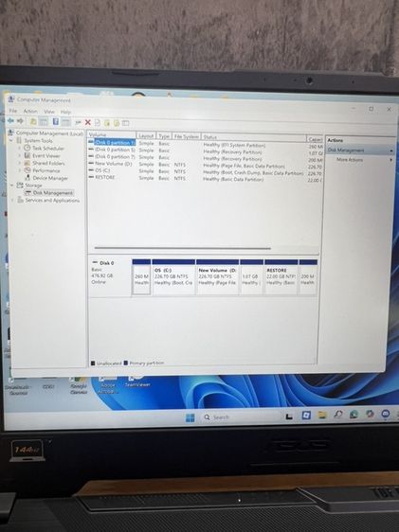Select the RESTORE partition block in Disk 0

281,276
